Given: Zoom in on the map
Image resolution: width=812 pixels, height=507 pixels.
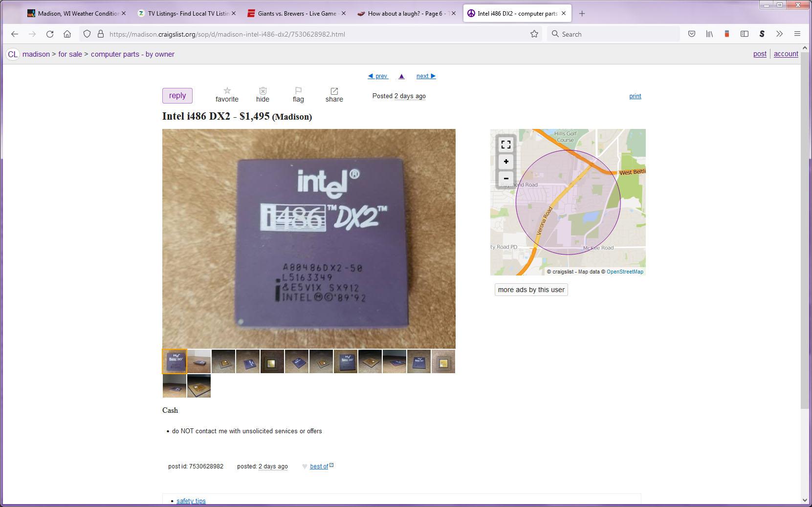Looking at the screenshot, I should [506, 162].
